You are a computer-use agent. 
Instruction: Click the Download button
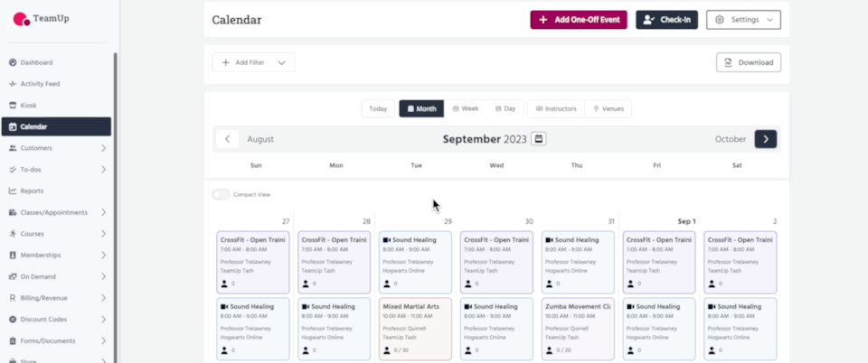click(748, 62)
